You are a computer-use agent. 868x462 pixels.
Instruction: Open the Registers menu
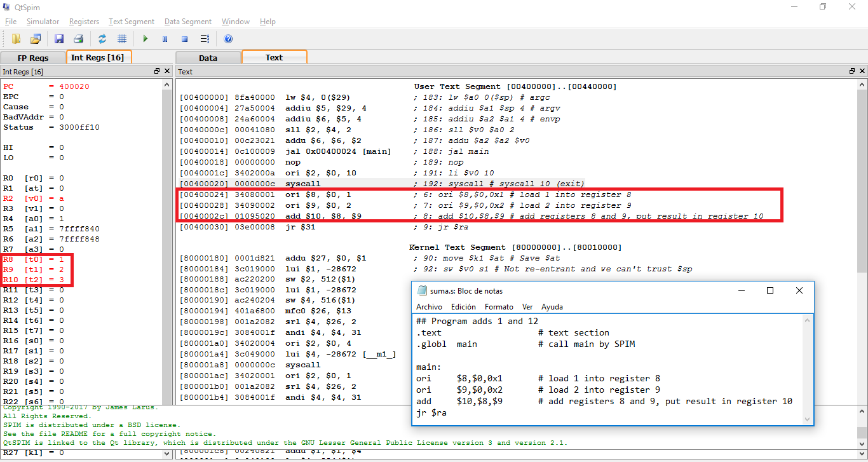tap(84, 22)
